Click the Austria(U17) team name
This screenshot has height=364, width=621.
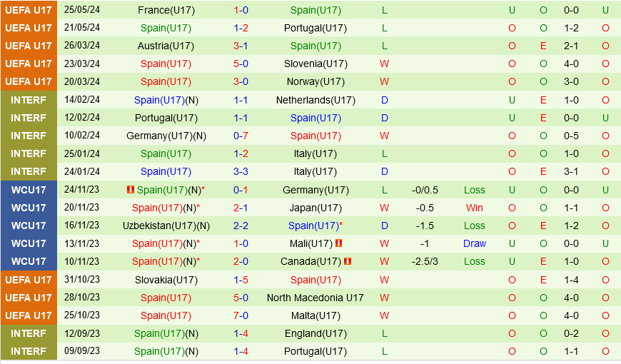166,46
